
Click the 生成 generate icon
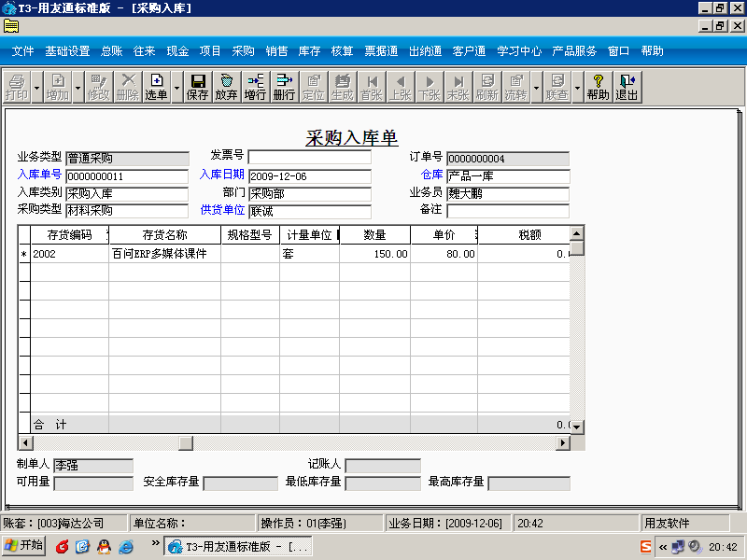(x=342, y=87)
